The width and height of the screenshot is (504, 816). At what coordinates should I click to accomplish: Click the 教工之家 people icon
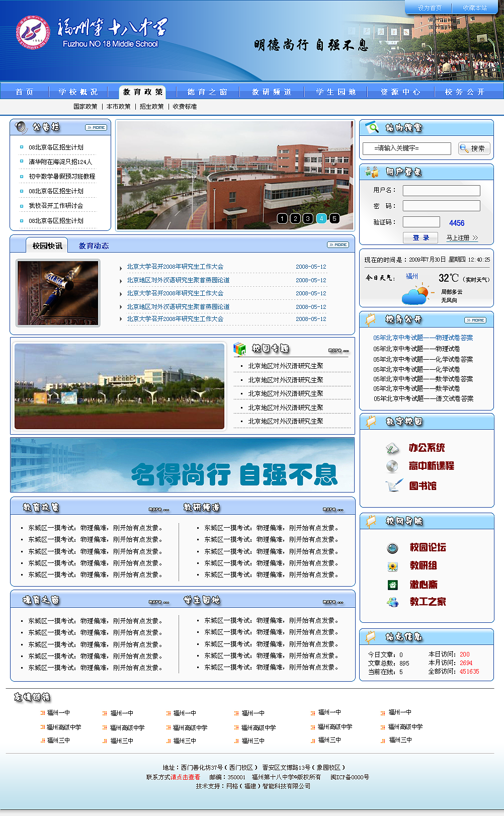pyautogui.click(x=393, y=602)
